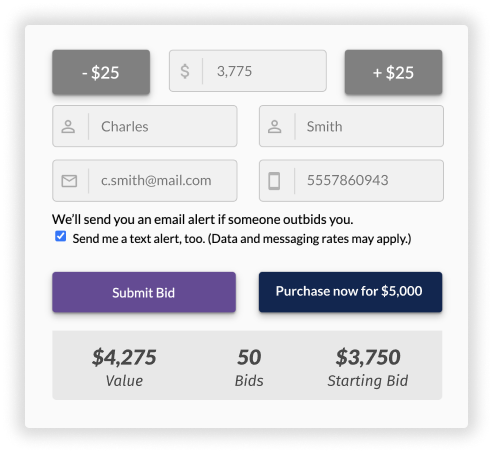
Task: Click the person icon beside Smith
Action: coord(275,127)
